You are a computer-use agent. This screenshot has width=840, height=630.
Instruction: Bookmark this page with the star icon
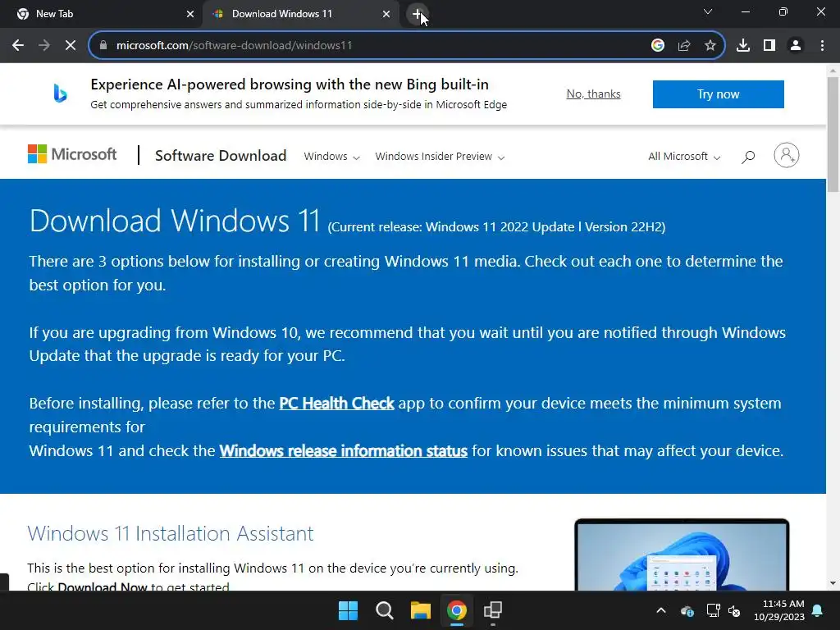pos(710,46)
